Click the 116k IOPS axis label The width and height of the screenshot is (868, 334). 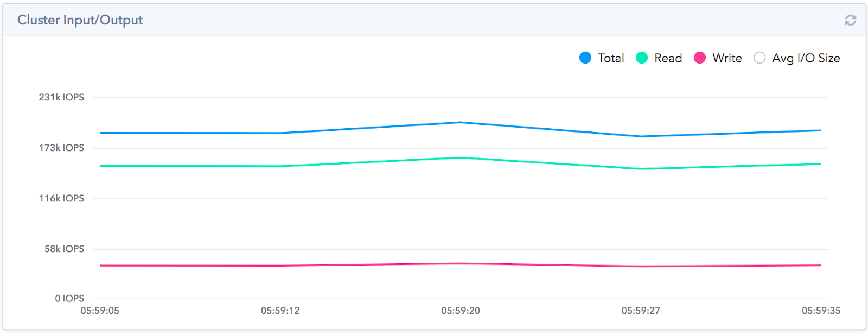point(61,198)
